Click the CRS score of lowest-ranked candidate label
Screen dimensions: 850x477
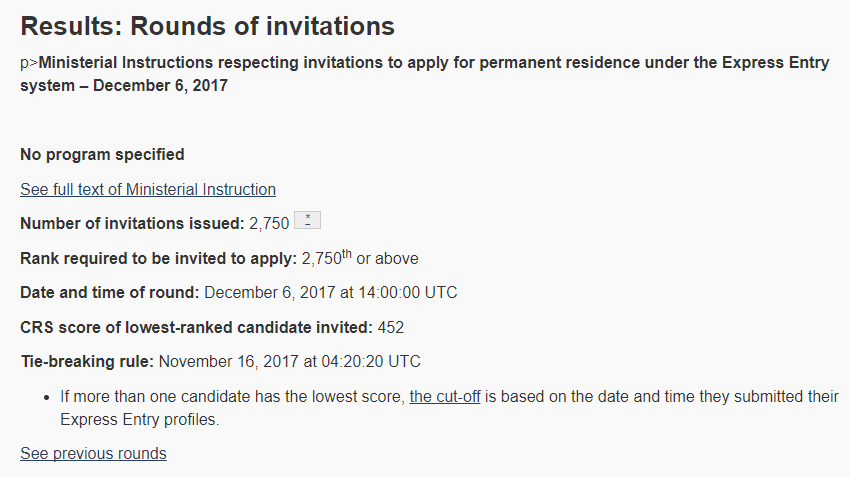pyautogui.click(x=196, y=327)
